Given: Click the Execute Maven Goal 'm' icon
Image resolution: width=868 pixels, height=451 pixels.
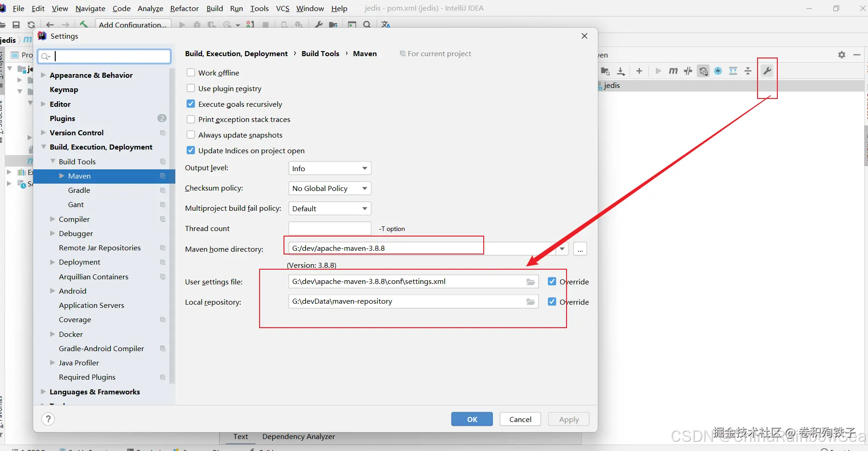Looking at the screenshot, I should [673, 71].
